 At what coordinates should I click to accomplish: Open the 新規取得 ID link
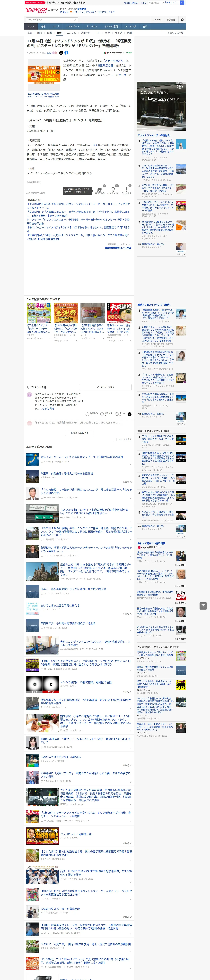pyautogui.click(x=82, y=9)
